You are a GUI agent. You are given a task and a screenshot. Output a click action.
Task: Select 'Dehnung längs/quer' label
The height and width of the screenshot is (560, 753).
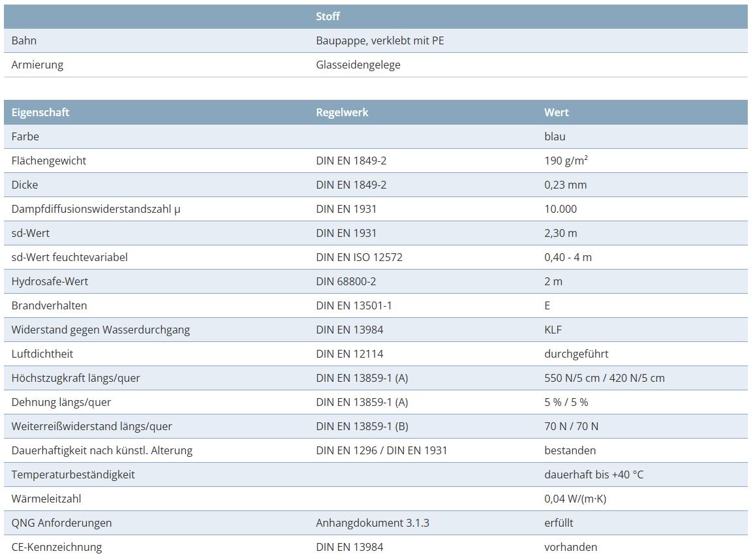tap(61, 403)
